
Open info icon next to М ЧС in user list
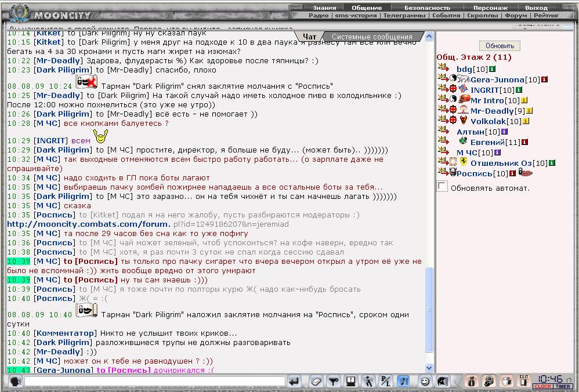click(497, 152)
